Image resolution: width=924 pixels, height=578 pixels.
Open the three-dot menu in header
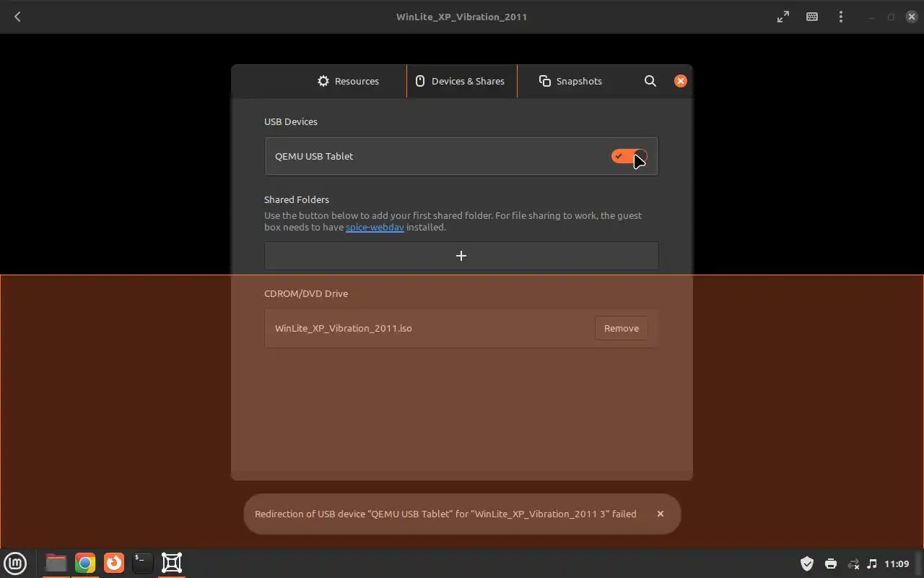pos(841,17)
